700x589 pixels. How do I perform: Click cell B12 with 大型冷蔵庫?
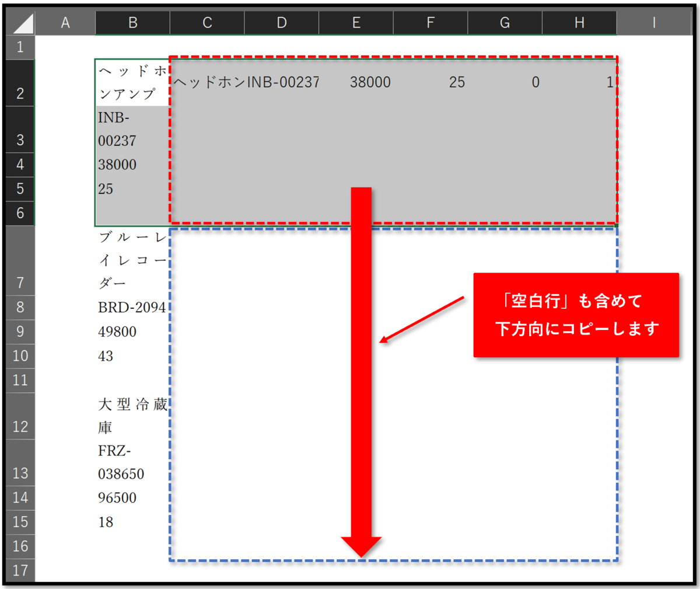pyautogui.click(x=132, y=416)
